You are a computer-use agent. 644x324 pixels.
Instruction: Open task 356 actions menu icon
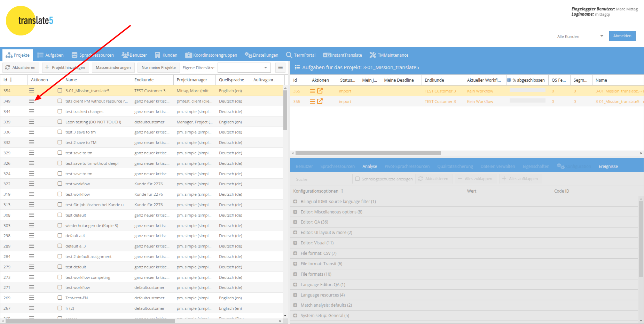(312, 102)
